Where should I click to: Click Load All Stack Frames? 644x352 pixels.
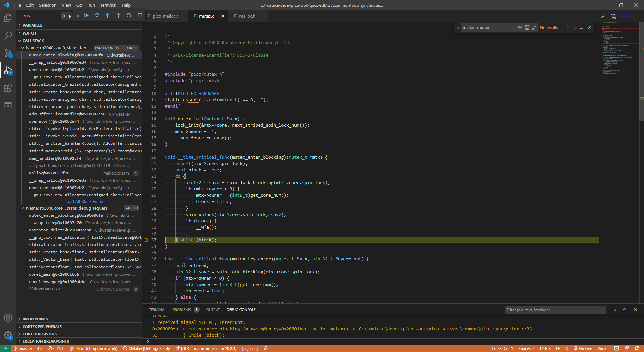click(x=85, y=201)
